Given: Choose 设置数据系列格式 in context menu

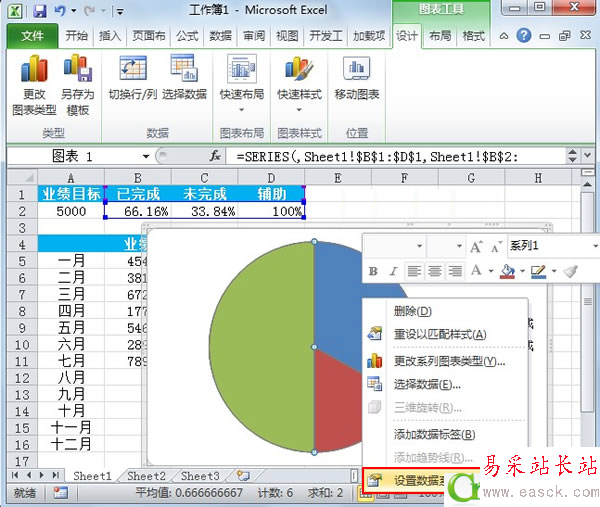Looking at the screenshot, I should click(421, 480).
